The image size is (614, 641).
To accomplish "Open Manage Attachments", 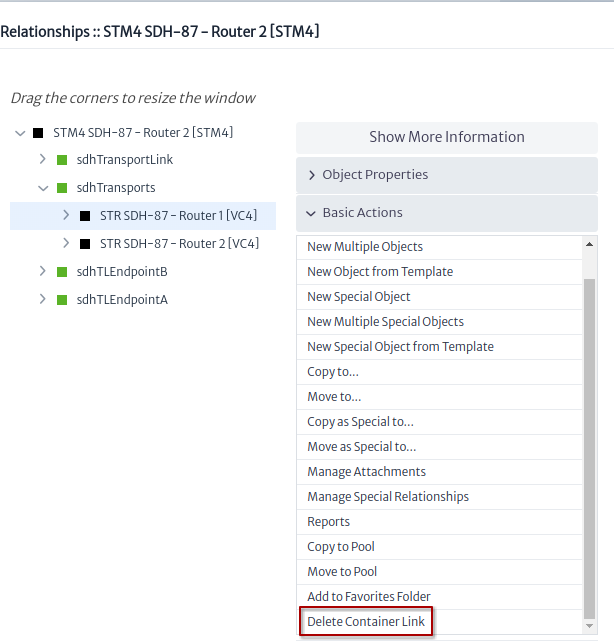I will tap(439, 472).
